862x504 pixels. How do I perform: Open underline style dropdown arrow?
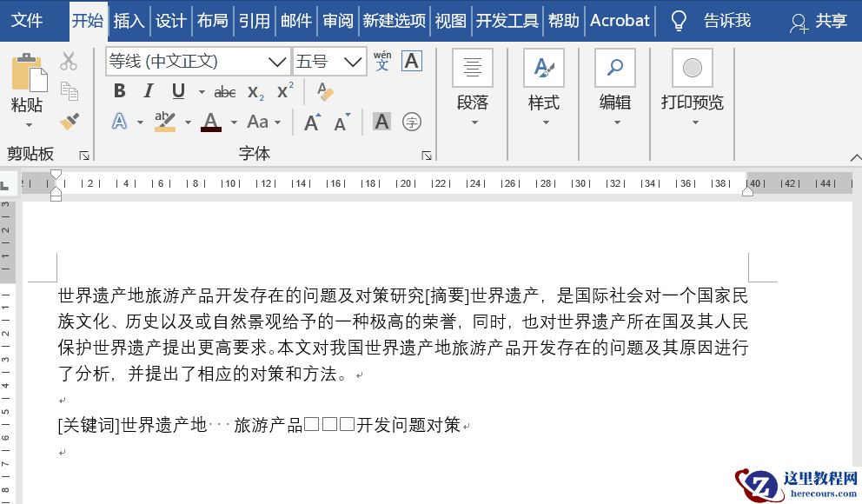[202, 92]
